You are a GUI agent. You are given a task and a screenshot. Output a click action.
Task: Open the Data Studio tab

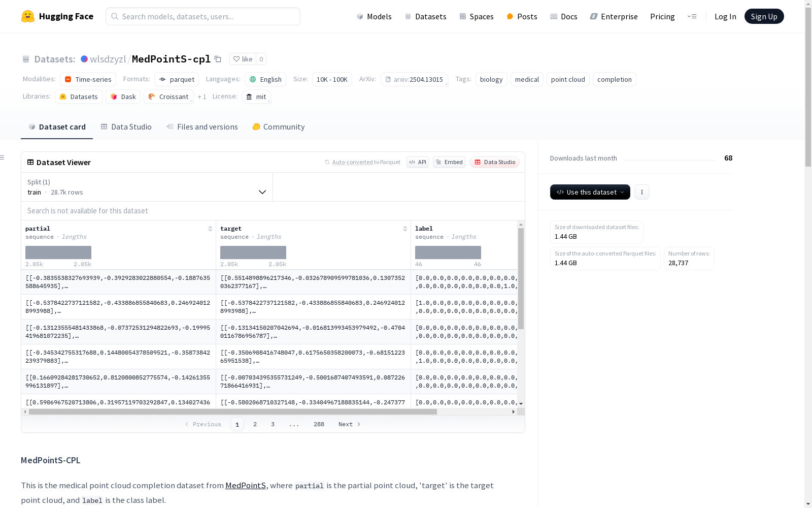tap(126, 127)
